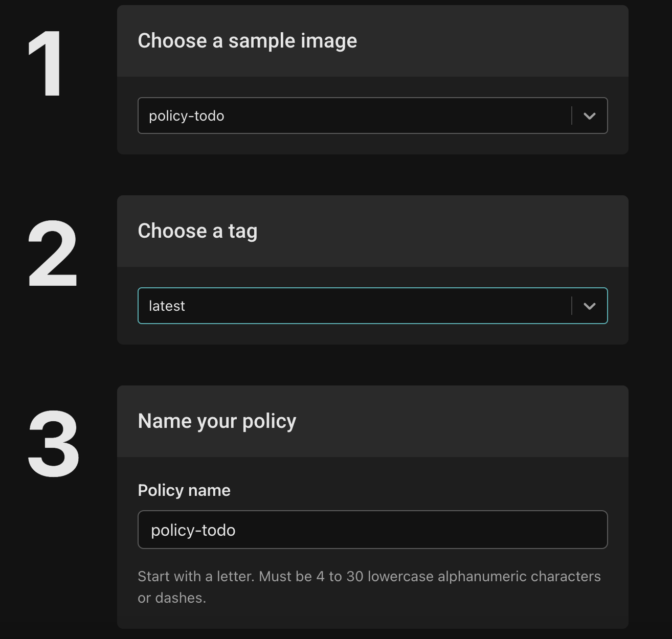The height and width of the screenshot is (639, 672).
Task: Click the divider line in sample image dropdown
Action: [x=571, y=116]
